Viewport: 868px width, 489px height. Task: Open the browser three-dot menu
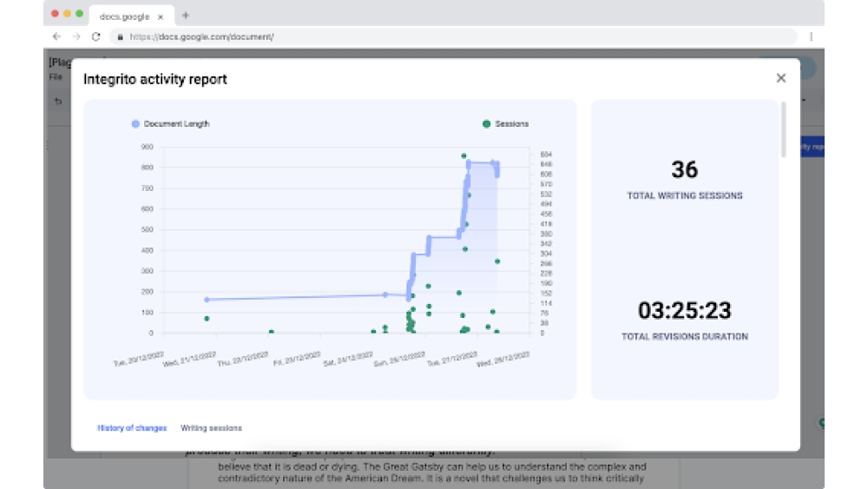pyautogui.click(x=811, y=36)
